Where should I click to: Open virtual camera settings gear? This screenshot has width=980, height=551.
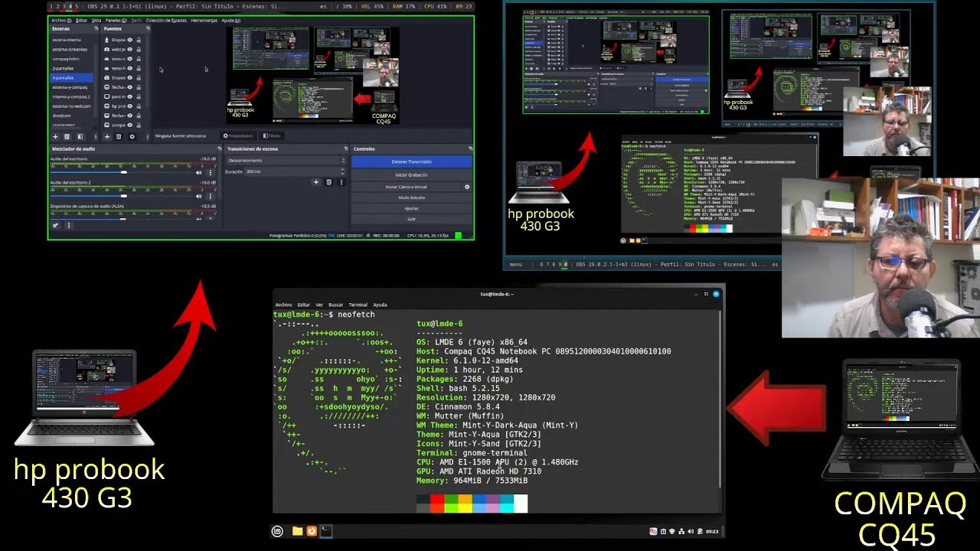tap(467, 187)
